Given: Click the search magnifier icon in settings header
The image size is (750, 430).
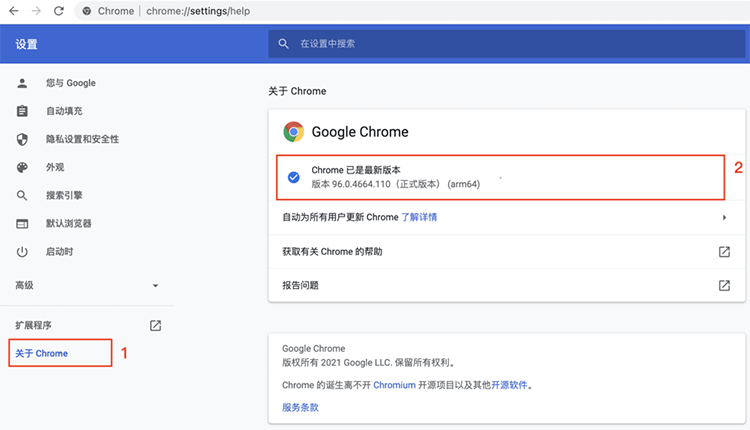Looking at the screenshot, I should tap(283, 44).
